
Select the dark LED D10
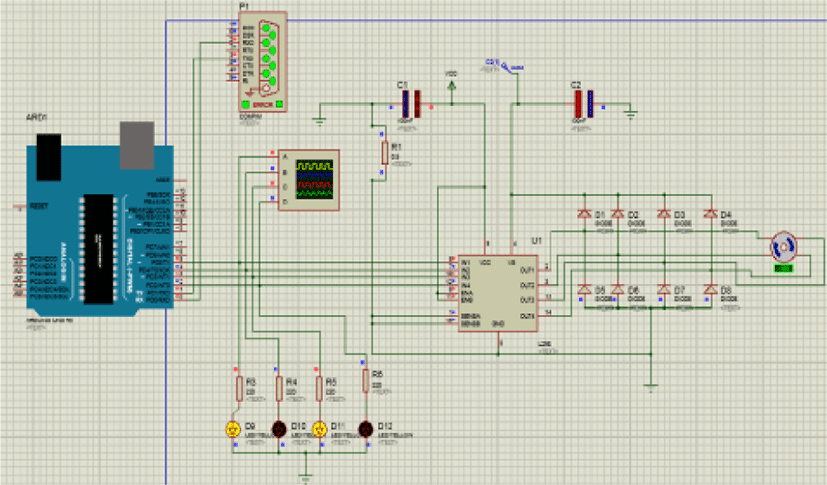pyautogui.click(x=279, y=430)
